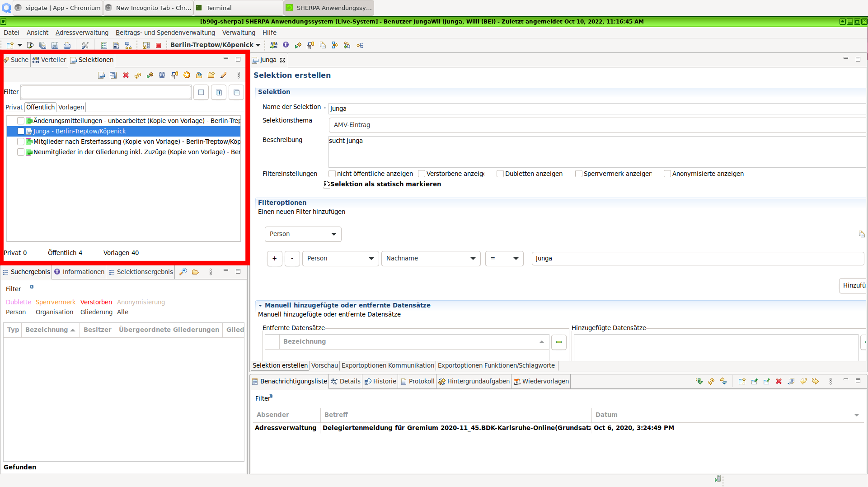Click the scissors tools icon in main toolbar

(x=85, y=45)
